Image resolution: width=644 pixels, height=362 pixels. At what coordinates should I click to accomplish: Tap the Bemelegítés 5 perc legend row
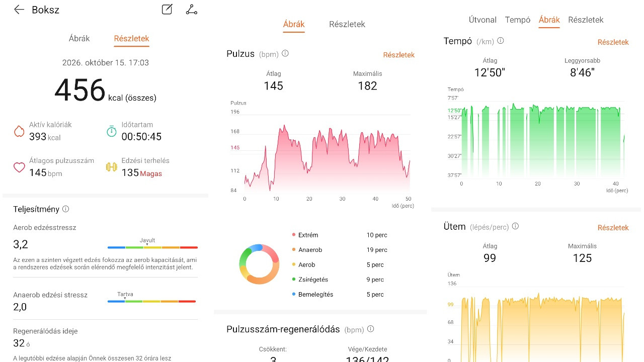[x=338, y=295]
